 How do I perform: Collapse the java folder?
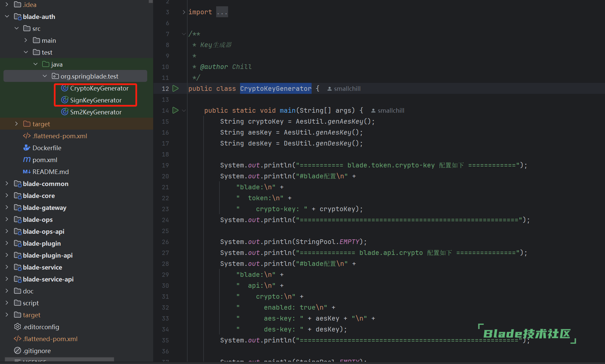pos(35,64)
